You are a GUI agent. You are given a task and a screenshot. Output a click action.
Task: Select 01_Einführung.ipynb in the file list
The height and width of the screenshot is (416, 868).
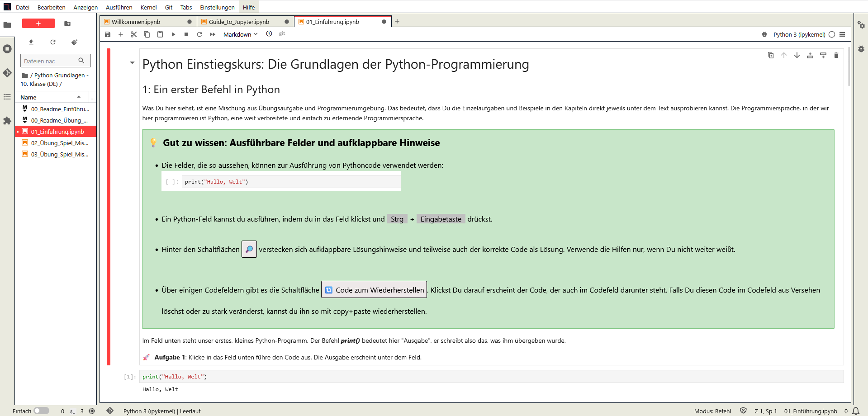click(56, 132)
